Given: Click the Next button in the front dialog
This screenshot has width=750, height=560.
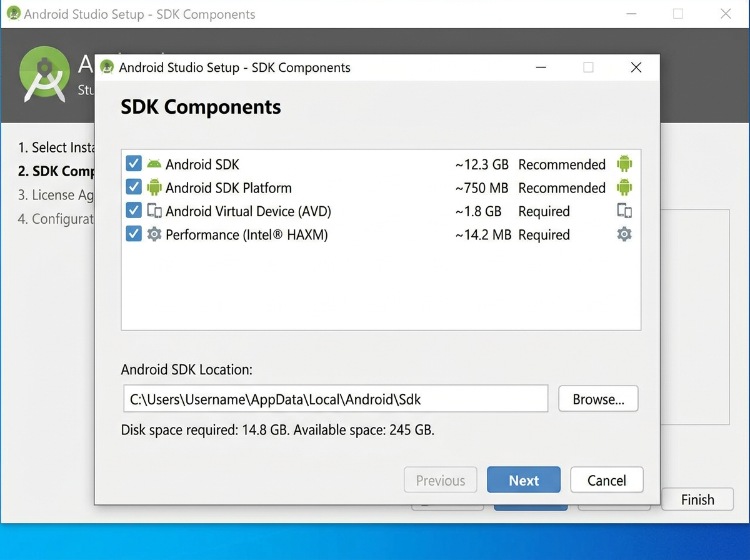Looking at the screenshot, I should coord(524,480).
